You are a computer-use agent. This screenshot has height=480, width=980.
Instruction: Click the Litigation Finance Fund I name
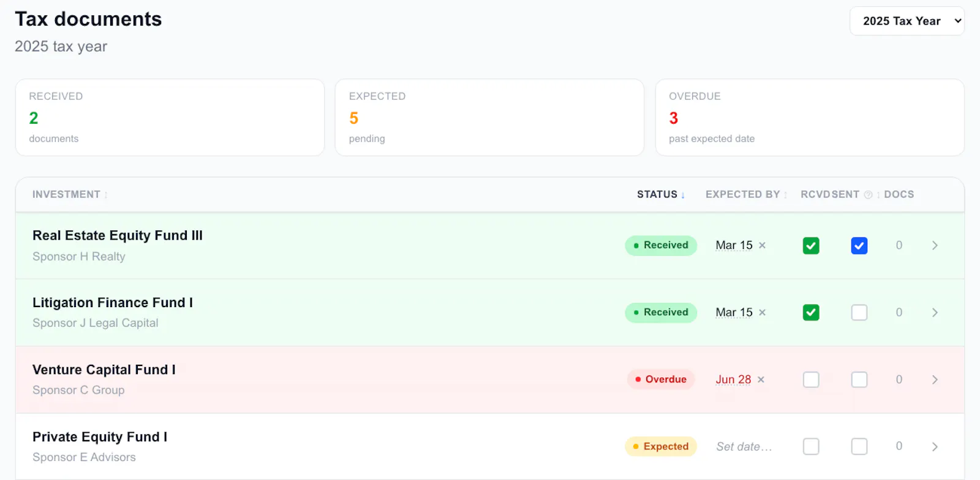[113, 303]
